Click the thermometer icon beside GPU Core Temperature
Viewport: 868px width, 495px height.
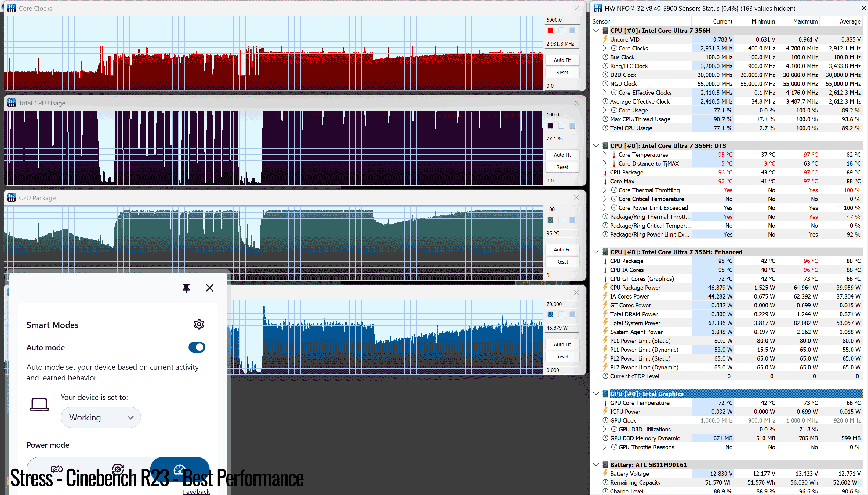(605, 403)
